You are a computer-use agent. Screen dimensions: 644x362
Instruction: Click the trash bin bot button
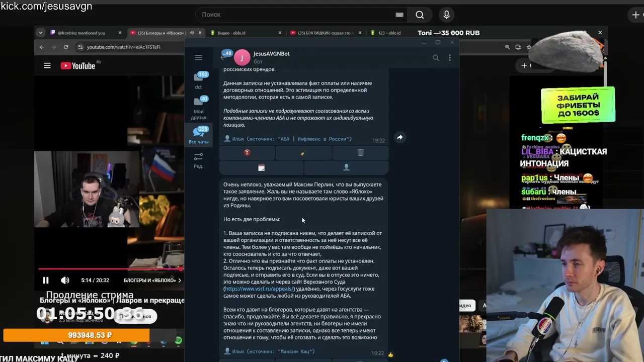tap(360, 153)
